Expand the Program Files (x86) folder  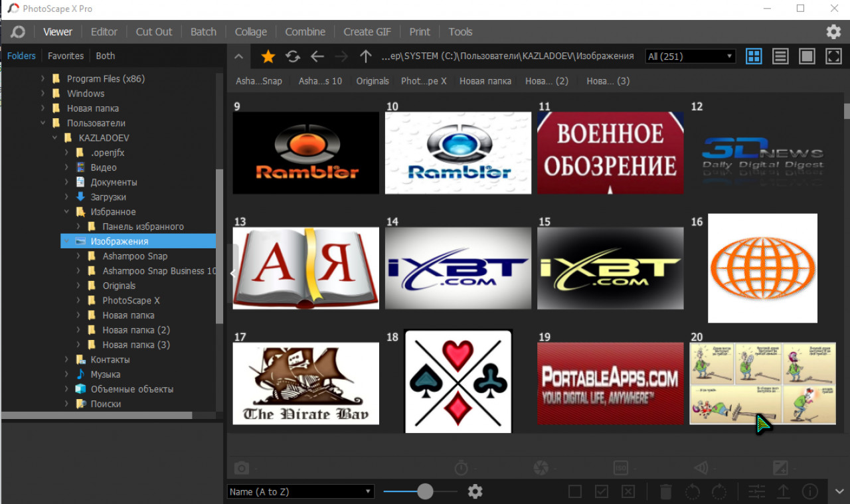click(43, 78)
